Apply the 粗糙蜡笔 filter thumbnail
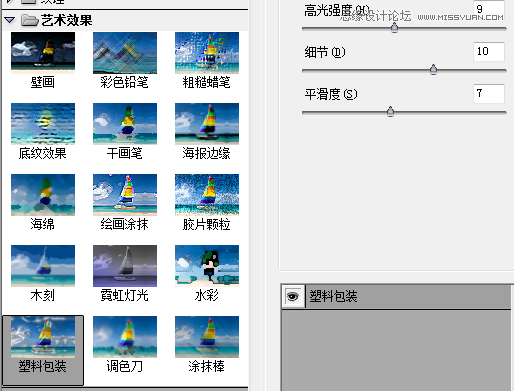 [x=207, y=53]
